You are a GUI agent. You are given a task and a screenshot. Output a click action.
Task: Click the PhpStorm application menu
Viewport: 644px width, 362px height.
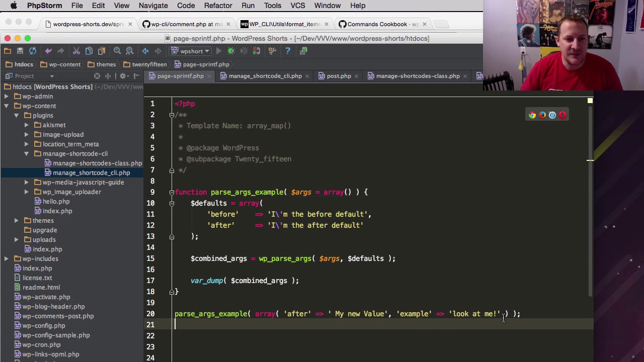tap(44, 6)
